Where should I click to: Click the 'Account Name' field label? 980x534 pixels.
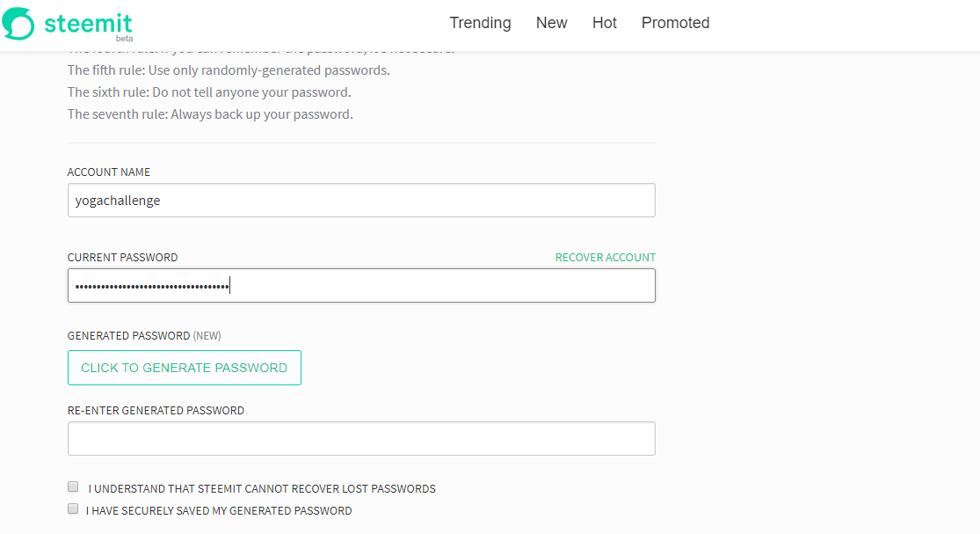109,172
